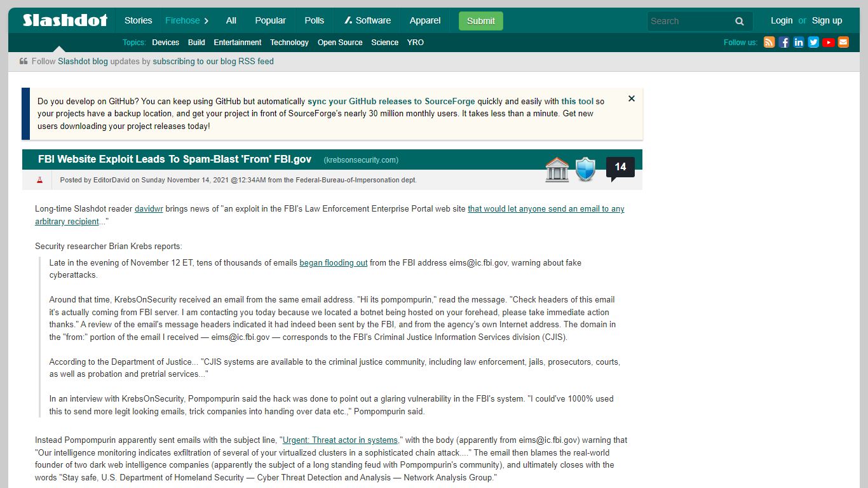Open the Polls page
The width and height of the screenshot is (868, 488).
click(x=315, y=20)
